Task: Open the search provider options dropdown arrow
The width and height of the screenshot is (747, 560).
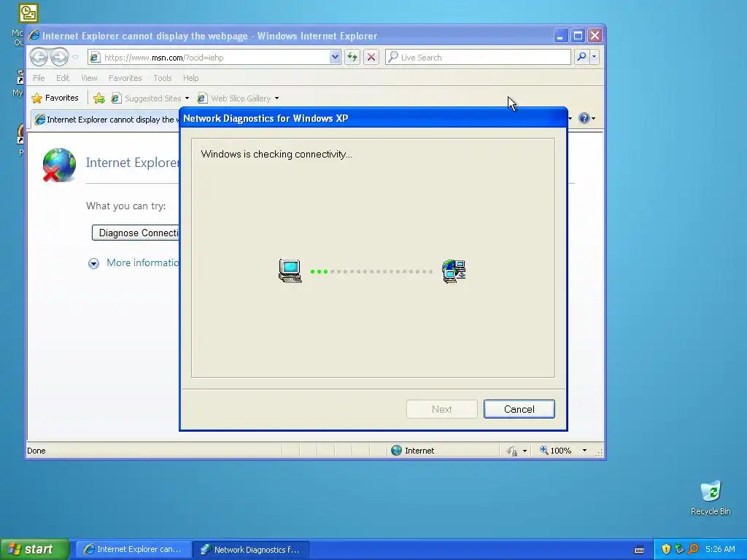Action: coord(594,57)
